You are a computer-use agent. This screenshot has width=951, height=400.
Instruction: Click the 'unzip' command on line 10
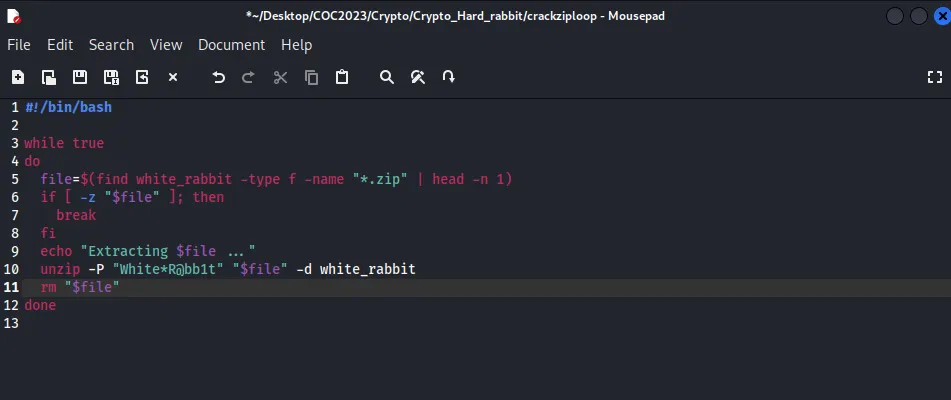[60, 269]
